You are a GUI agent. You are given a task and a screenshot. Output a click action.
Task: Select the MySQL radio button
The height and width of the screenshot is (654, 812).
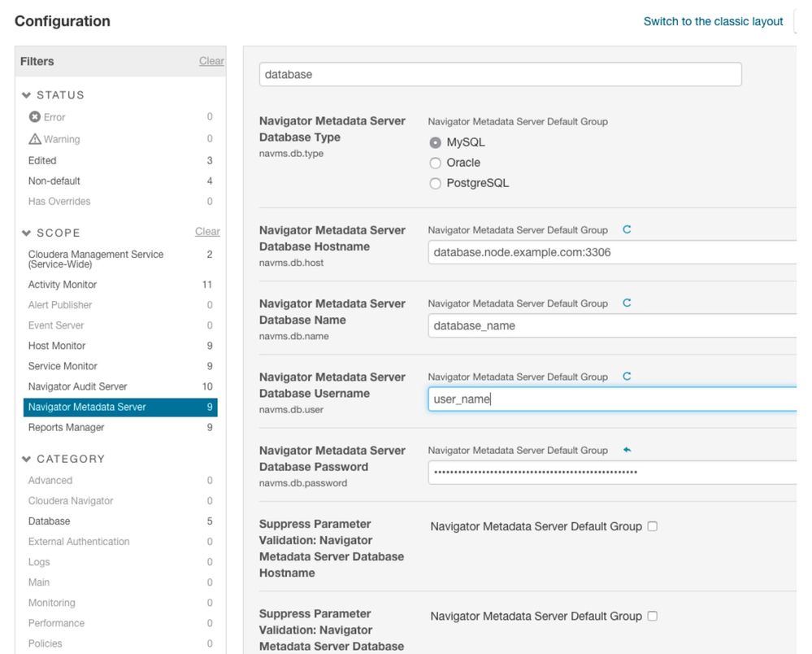[436, 142]
